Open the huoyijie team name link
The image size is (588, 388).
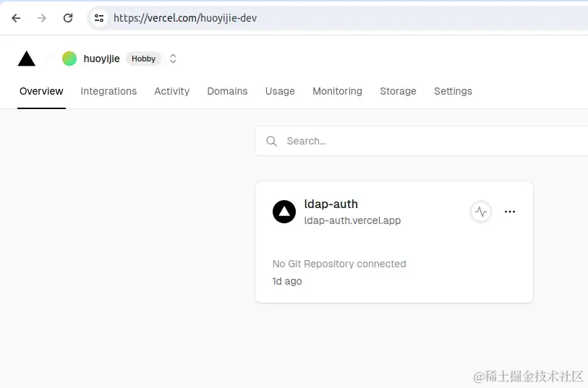pyautogui.click(x=102, y=59)
